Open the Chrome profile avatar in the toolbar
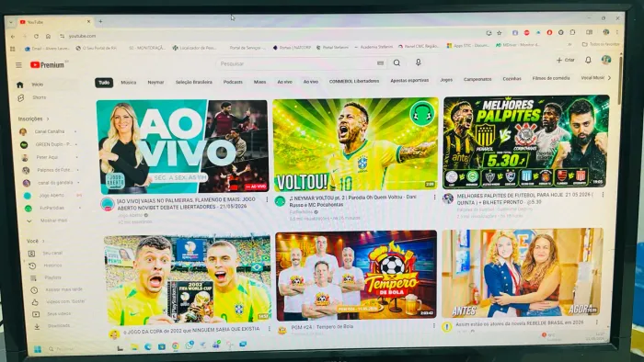The image size is (644, 362). pos(605,31)
